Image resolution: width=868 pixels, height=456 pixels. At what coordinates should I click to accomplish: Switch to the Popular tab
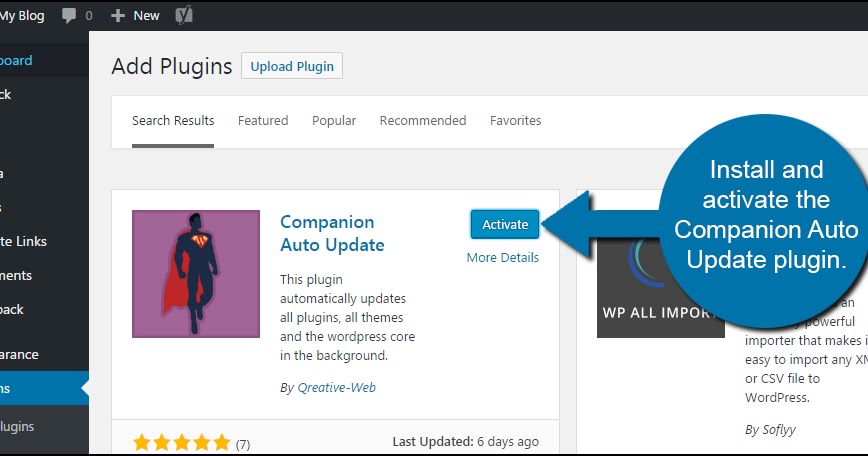[334, 121]
